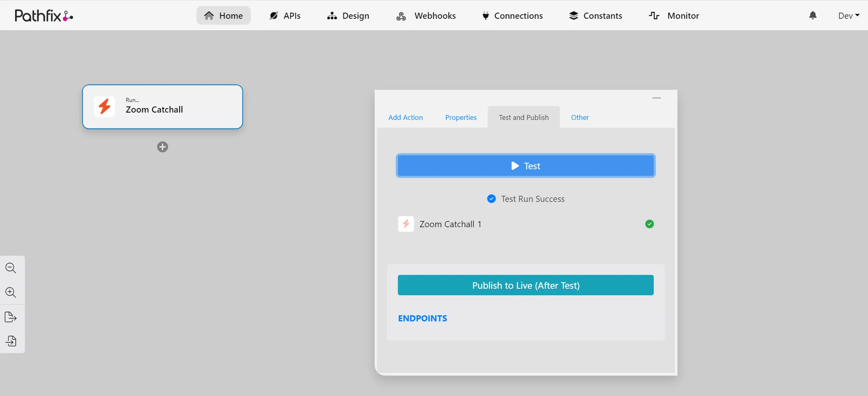Export the workflow file
868x396 pixels.
[11, 317]
